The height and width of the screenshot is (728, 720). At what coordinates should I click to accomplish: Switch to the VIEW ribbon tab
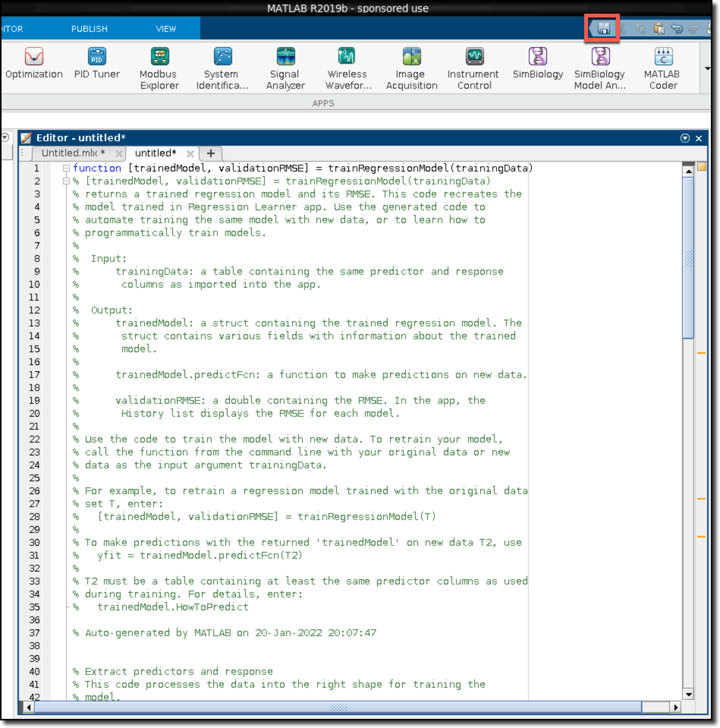coord(166,29)
